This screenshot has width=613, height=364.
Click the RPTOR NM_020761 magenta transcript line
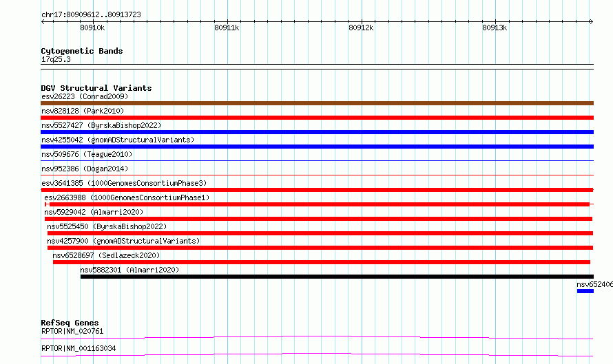[x=317, y=337]
